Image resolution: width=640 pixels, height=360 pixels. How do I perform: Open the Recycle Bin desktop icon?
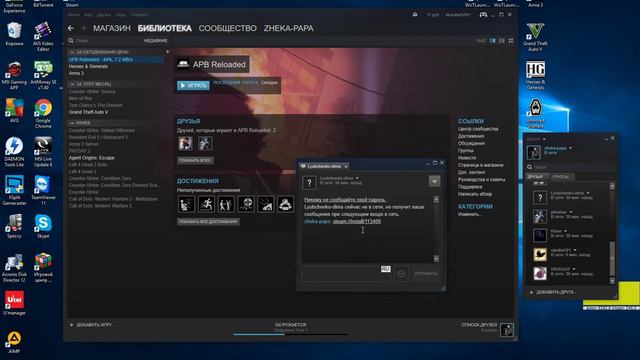pyautogui.click(x=14, y=33)
